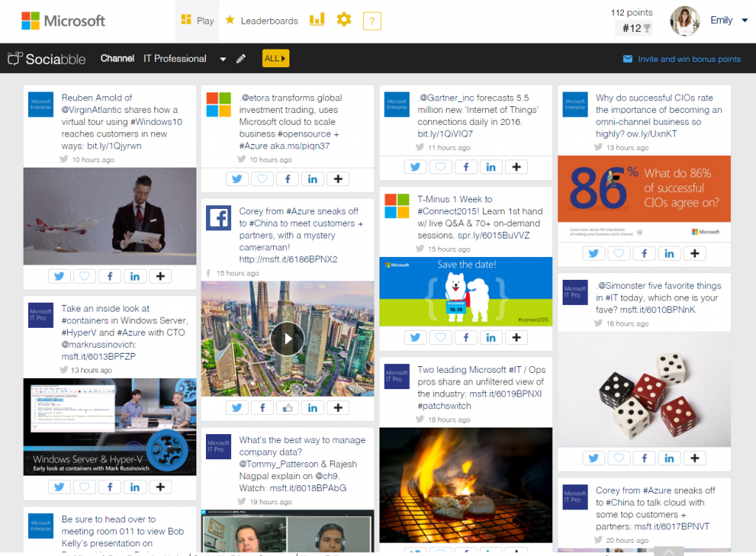Expand the IT Professional channel dropdown

(223, 59)
